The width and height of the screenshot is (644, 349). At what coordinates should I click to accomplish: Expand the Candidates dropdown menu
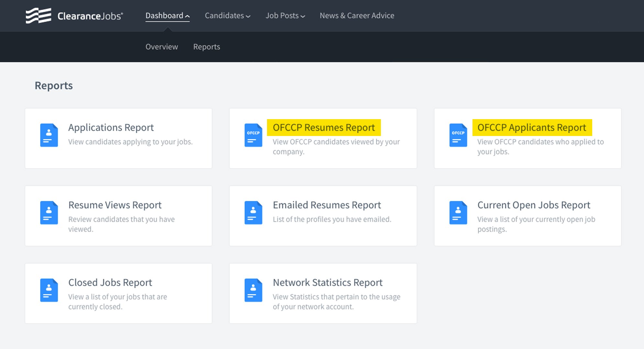coord(227,16)
